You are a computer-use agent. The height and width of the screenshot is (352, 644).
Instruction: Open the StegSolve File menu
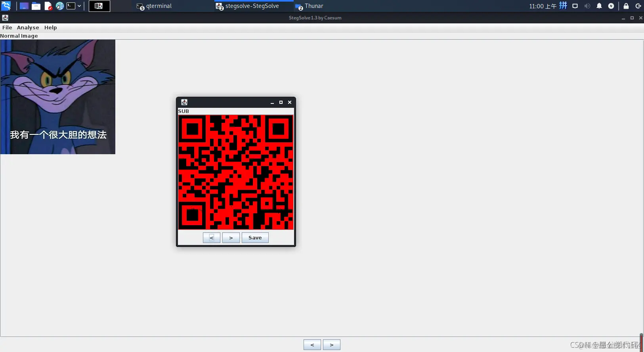(7, 27)
